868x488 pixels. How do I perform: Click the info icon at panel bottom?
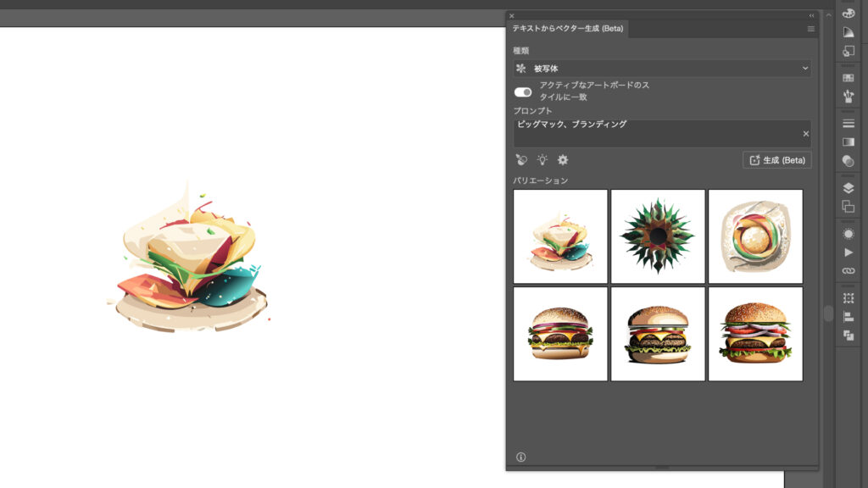(x=520, y=457)
